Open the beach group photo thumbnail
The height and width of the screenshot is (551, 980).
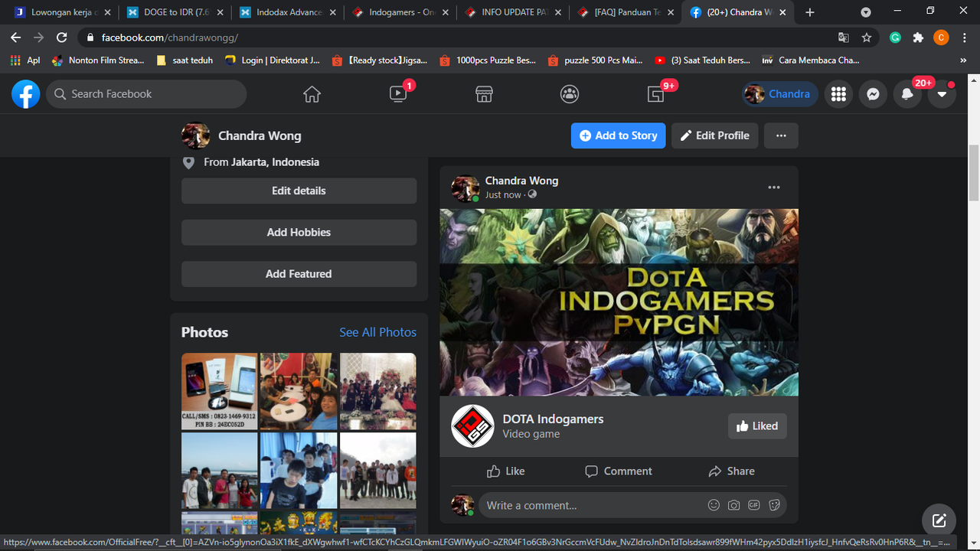[x=219, y=471]
